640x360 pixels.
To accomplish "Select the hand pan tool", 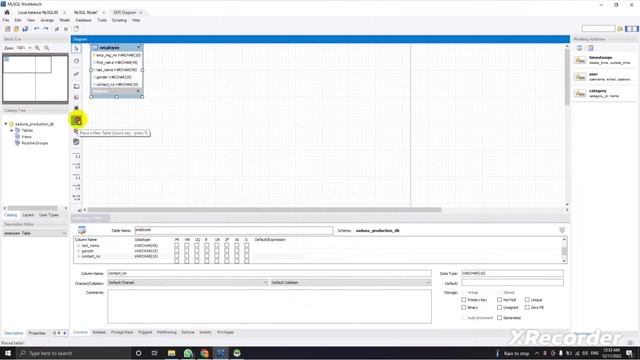I will [76, 61].
